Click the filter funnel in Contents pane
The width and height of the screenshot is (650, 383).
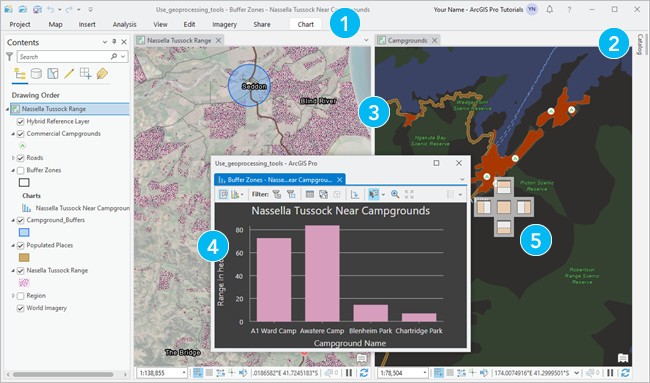point(10,57)
